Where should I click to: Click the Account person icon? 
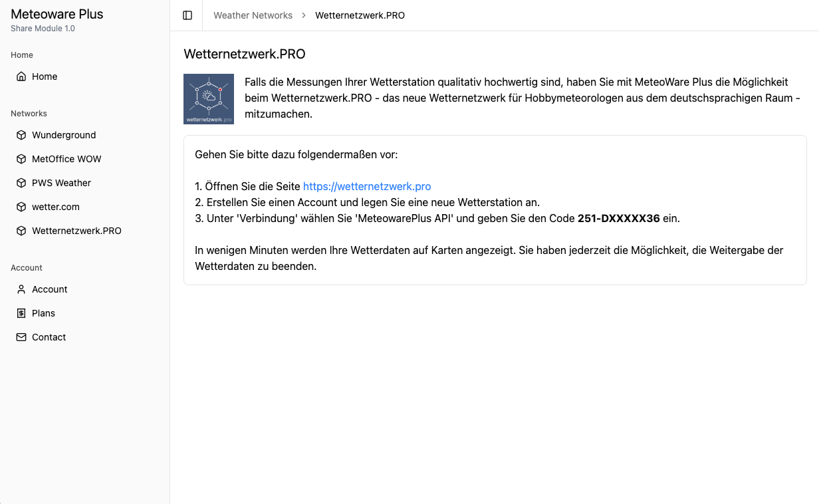click(21, 289)
